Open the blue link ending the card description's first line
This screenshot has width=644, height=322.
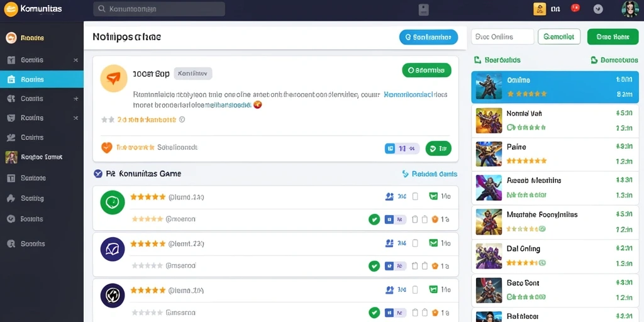click(x=415, y=94)
